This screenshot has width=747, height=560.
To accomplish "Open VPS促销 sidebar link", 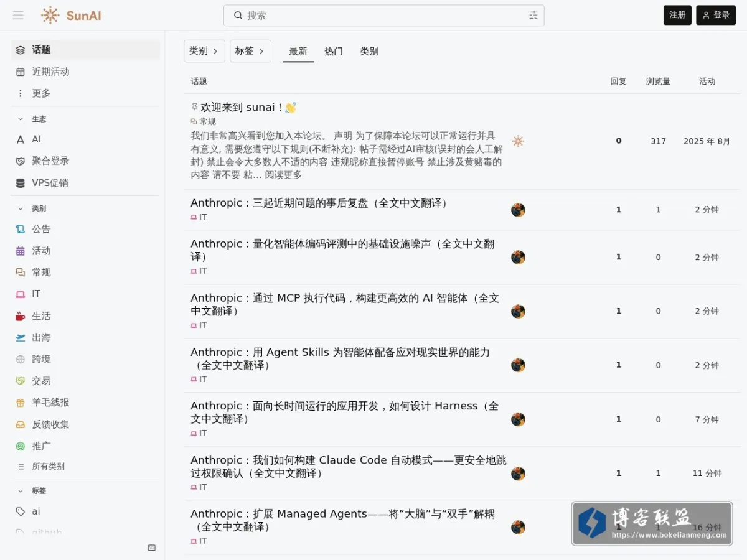I will coord(85,183).
